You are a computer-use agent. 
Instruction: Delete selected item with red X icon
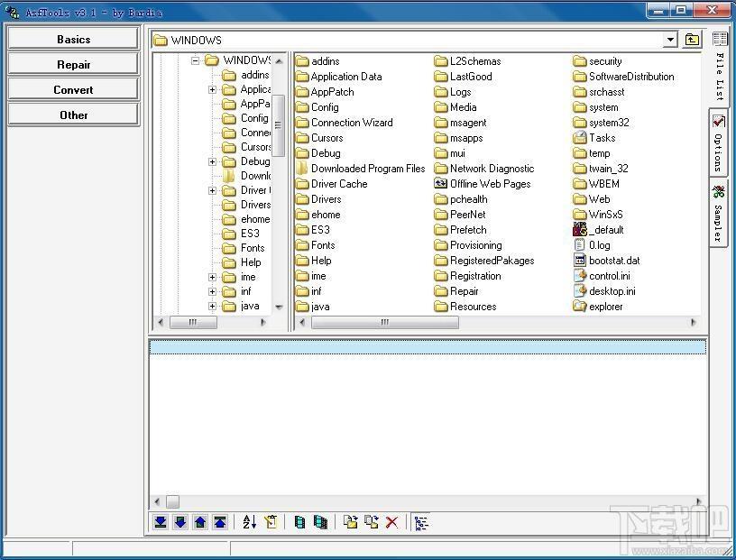[391, 522]
